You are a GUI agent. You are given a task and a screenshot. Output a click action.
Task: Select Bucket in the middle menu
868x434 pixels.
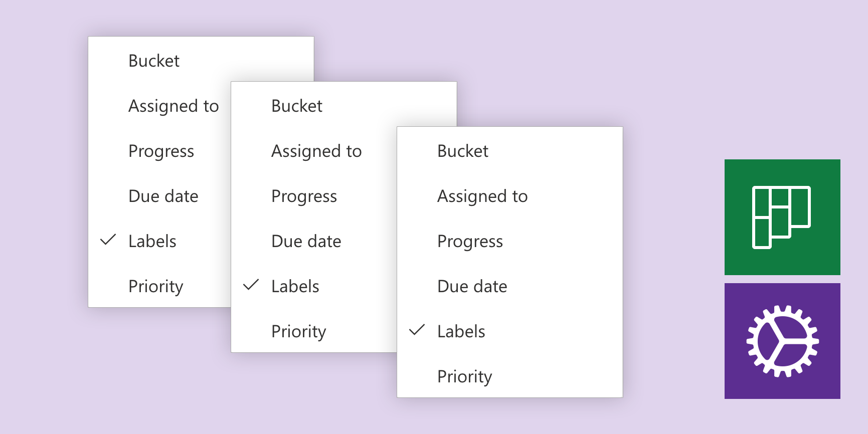297,106
